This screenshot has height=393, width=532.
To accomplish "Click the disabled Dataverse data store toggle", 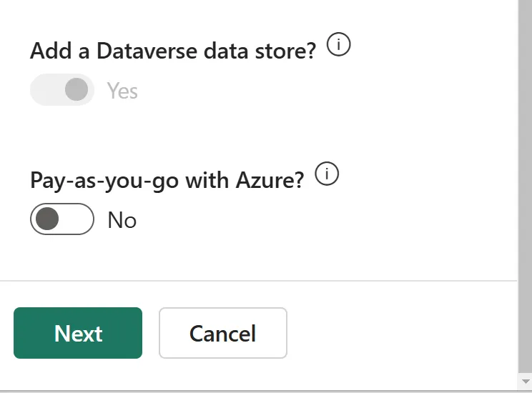I will tap(62, 89).
